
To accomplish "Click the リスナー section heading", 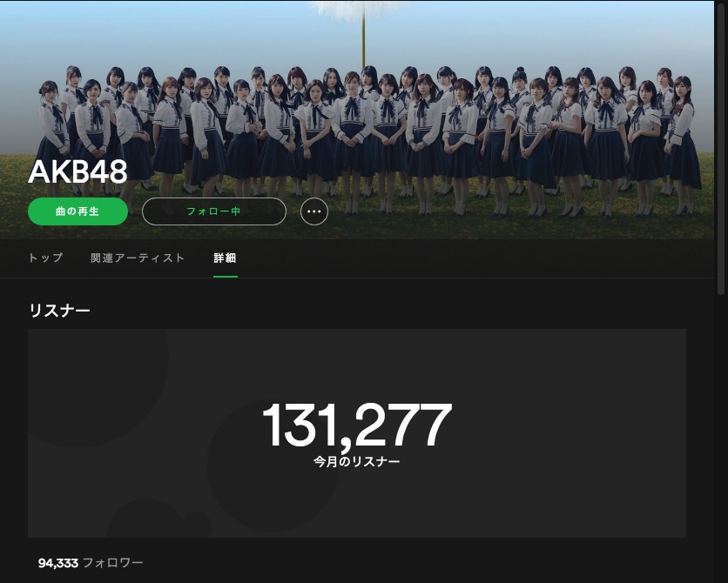I will (59, 311).
